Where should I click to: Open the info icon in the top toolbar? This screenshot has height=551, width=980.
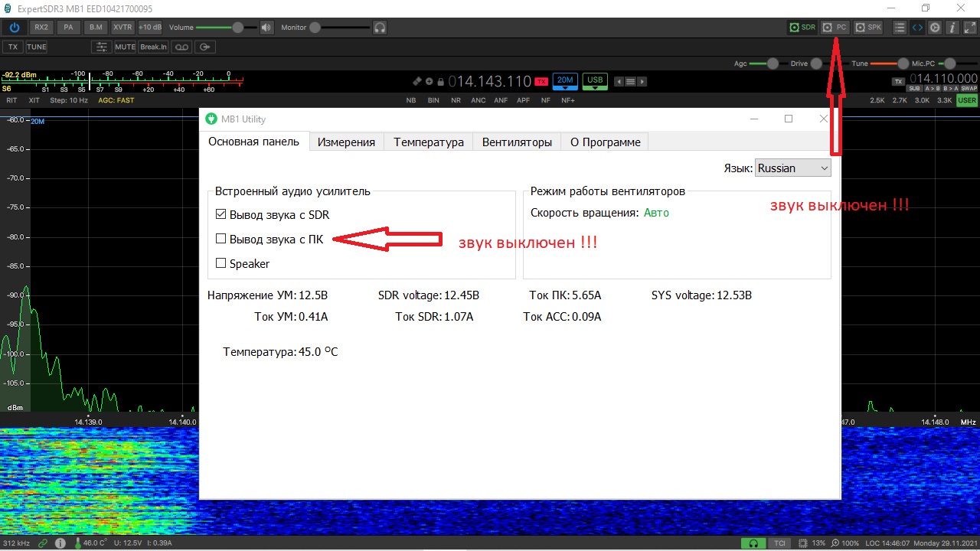(952, 27)
